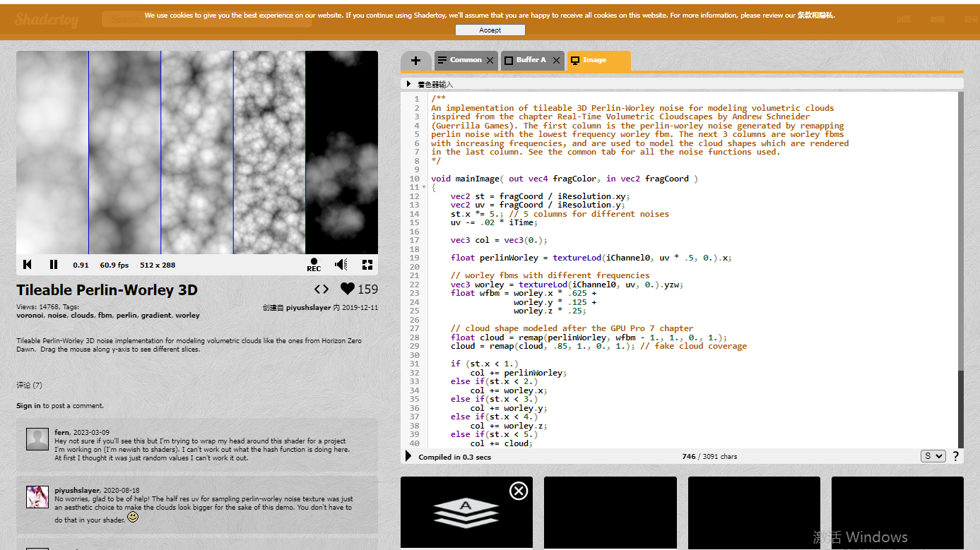Open the font size S dropdown
Viewport: 980px width, 550px height.
click(933, 456)
